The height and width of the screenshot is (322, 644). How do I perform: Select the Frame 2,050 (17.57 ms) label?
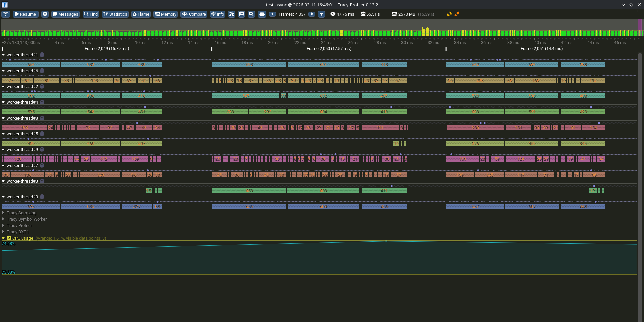(329, 49)
